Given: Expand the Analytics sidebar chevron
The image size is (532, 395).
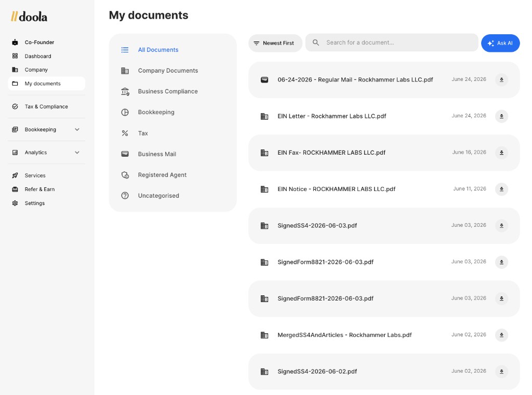Looking at the screenshot, I should tap(77, 153).
